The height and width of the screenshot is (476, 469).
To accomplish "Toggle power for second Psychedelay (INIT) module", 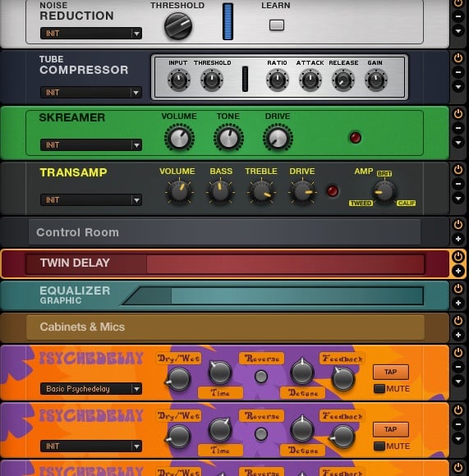I will (x=458, y=410).
